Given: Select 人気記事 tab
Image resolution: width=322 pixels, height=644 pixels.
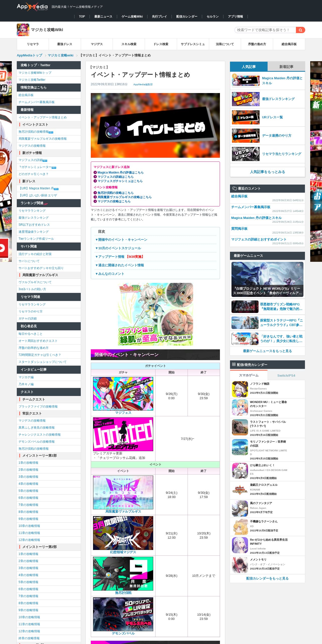Looking at the screenshot, I should (249, 67).
